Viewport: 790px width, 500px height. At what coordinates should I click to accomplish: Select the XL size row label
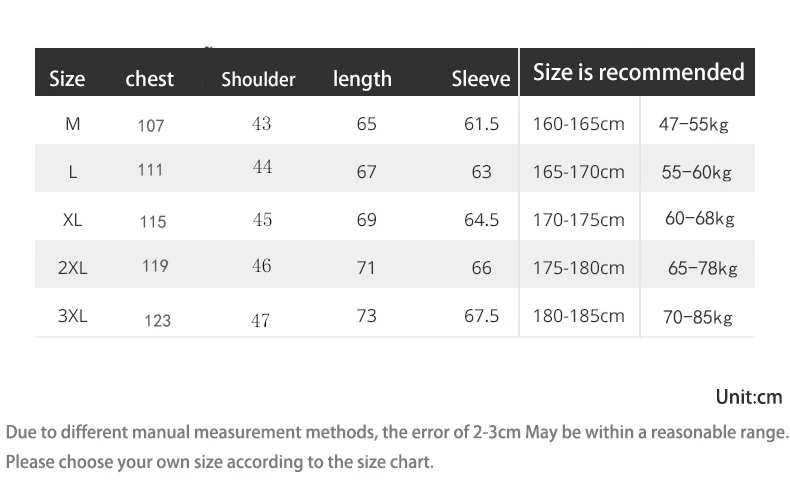73,220
